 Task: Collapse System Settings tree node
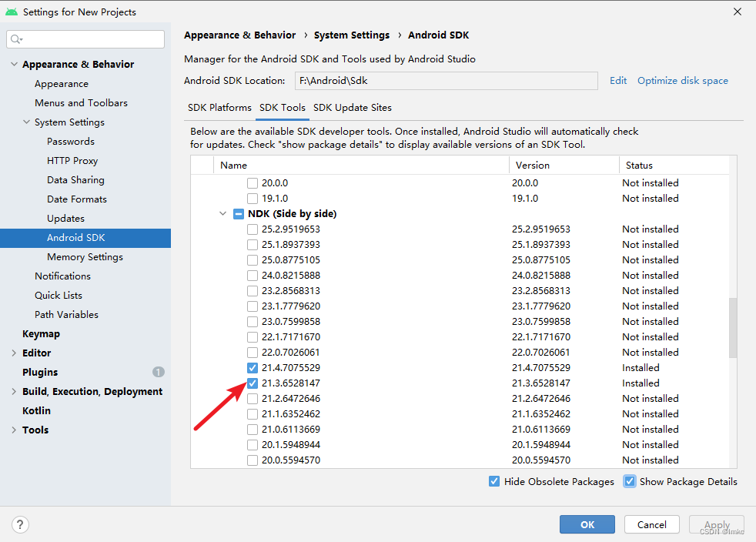coord(26,122)
